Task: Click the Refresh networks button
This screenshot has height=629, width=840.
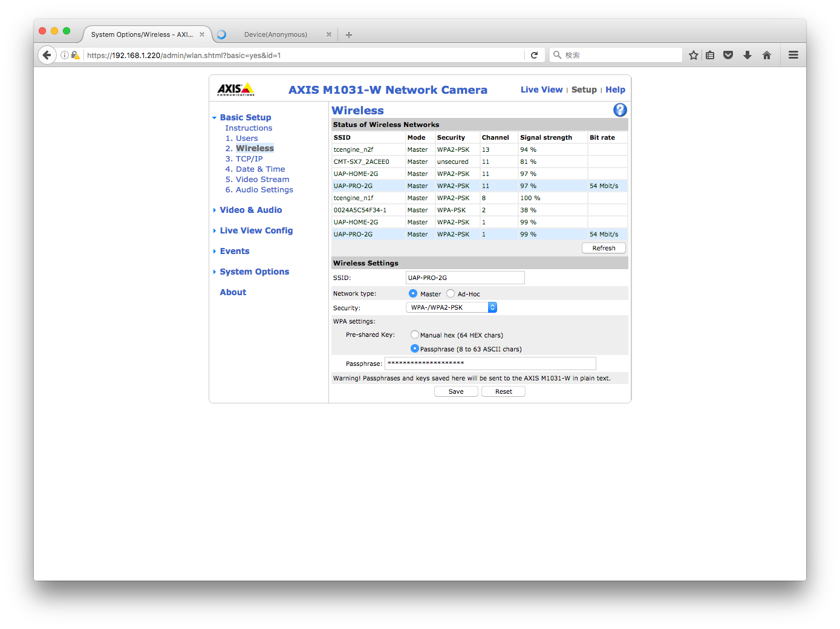Action: [x=604, y=248]
